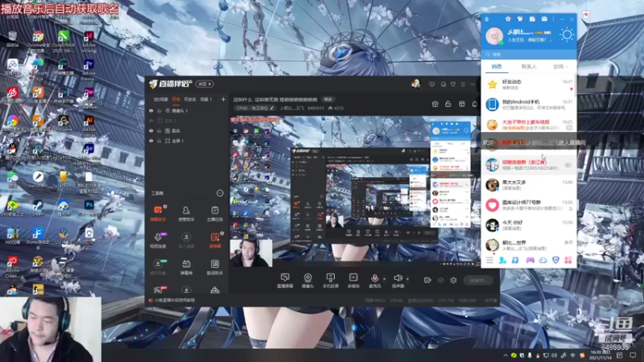This screenshot has width=644, height=362.
Task: Toggle lock on 摄像头 1 source
Action: (x=159, y=111)
